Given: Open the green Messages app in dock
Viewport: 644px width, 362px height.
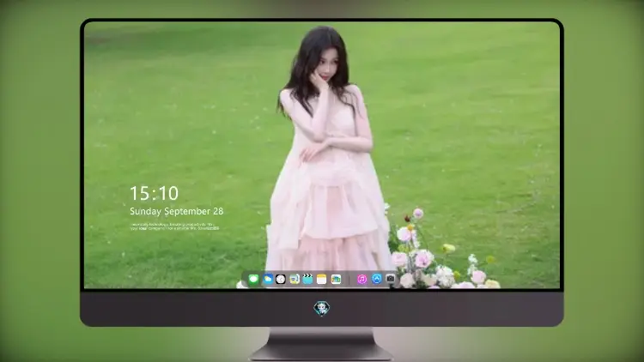Looking at the screenshot, I should 253,280.
